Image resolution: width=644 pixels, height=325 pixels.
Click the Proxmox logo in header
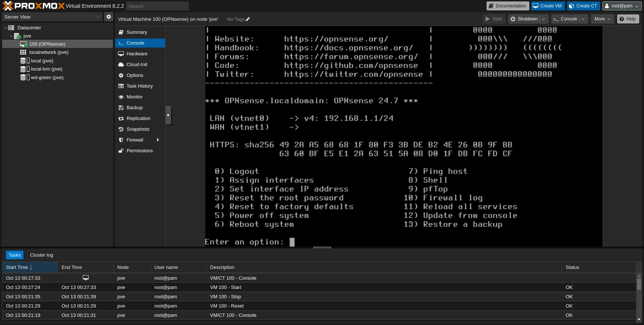[33, 6]
